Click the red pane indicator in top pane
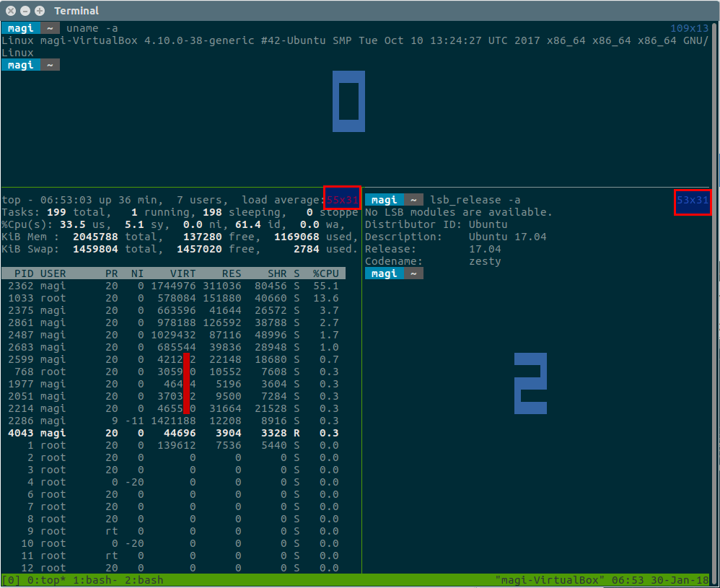 [186, 383]
